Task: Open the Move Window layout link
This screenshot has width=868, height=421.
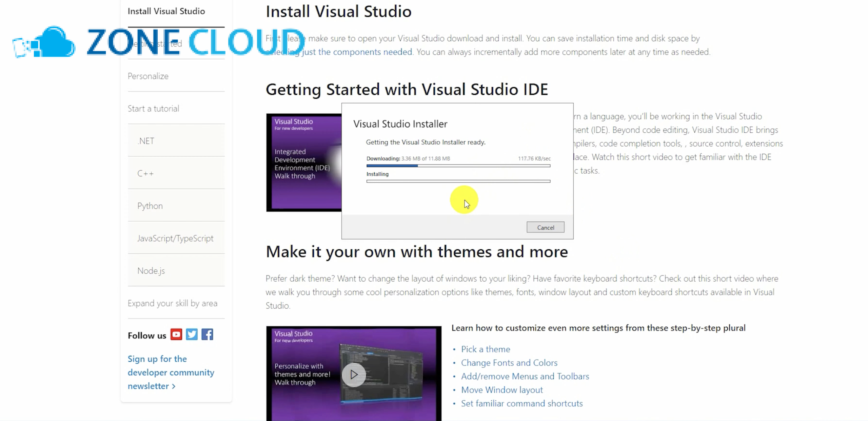Action: click(502, 390)
